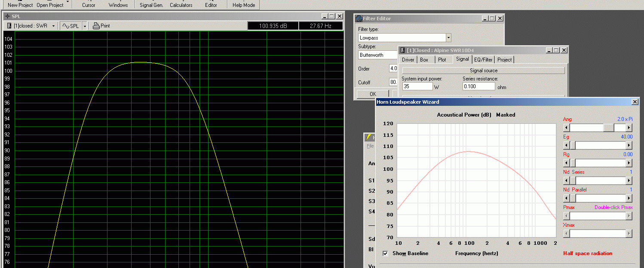Click the Eg slider left arrow
The image size is (644, 268).
pos(566,145)
